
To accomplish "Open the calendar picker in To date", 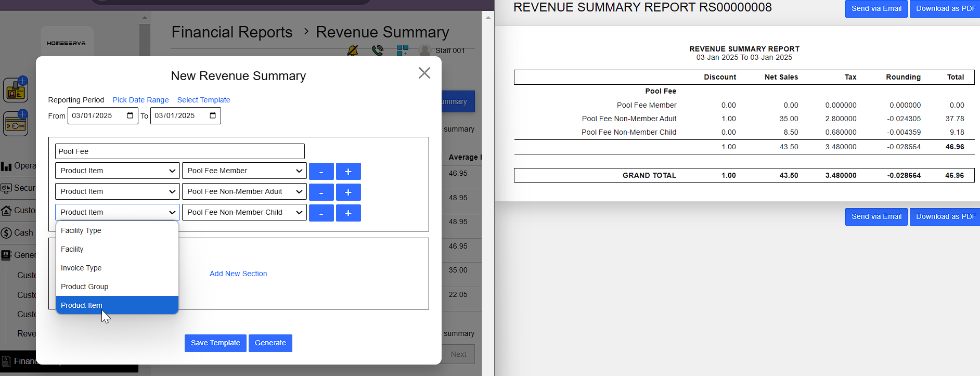I will point(213,115).
